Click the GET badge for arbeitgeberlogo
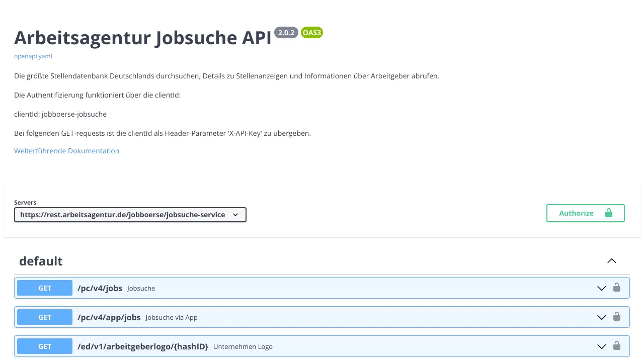This screenshot has width=644, height=362. pyautogui.click(x=45, y=346)
